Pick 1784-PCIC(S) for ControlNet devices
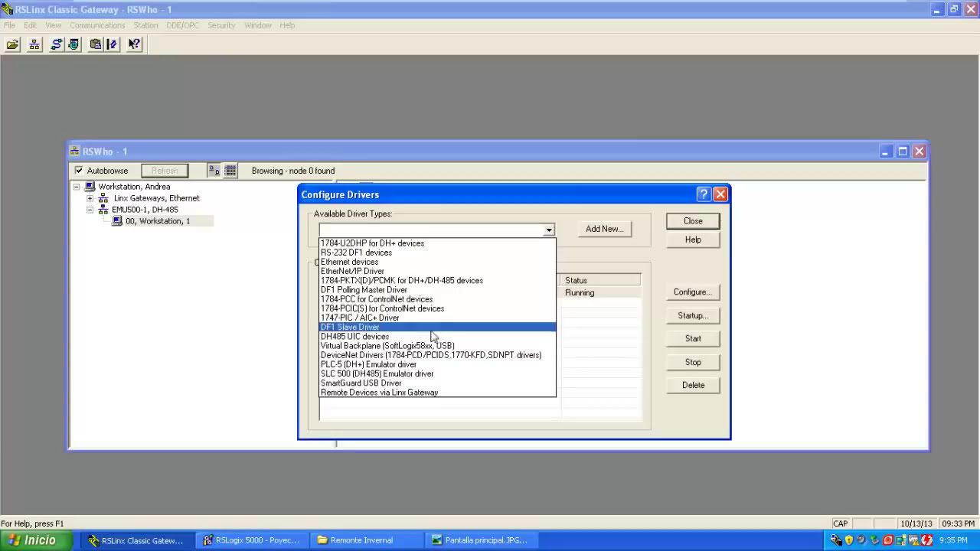Image resolution: width=980 pixels, height=551 pixels. pyautogui.click(x=437, y=308)
